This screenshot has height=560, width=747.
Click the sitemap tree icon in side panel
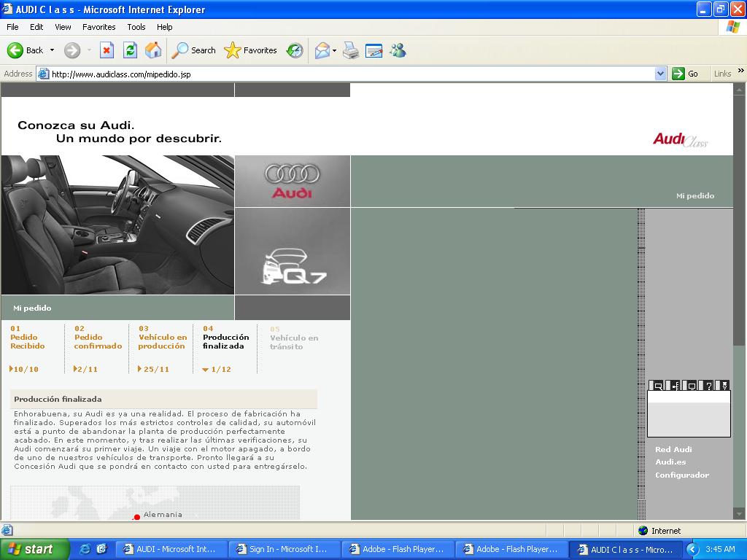(x=673, y=385)
